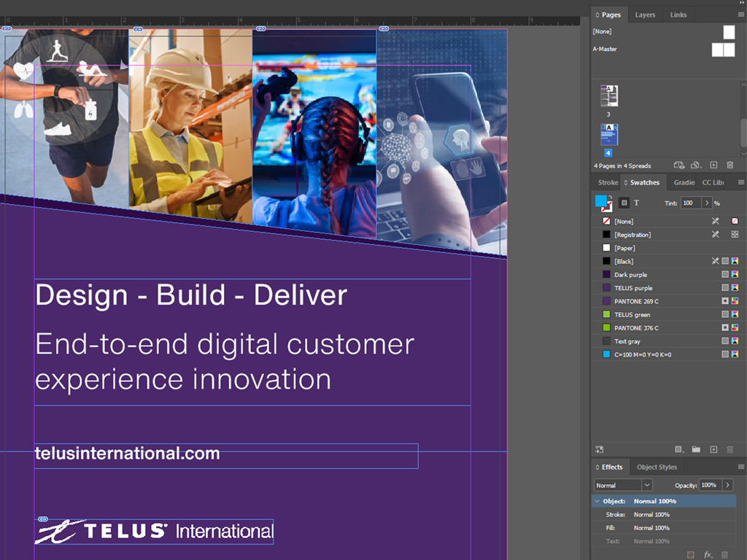The image size is (747, 560).
Task: Open the Tint slider arrow
Action: pyautogui.click(x=706, y=203)
